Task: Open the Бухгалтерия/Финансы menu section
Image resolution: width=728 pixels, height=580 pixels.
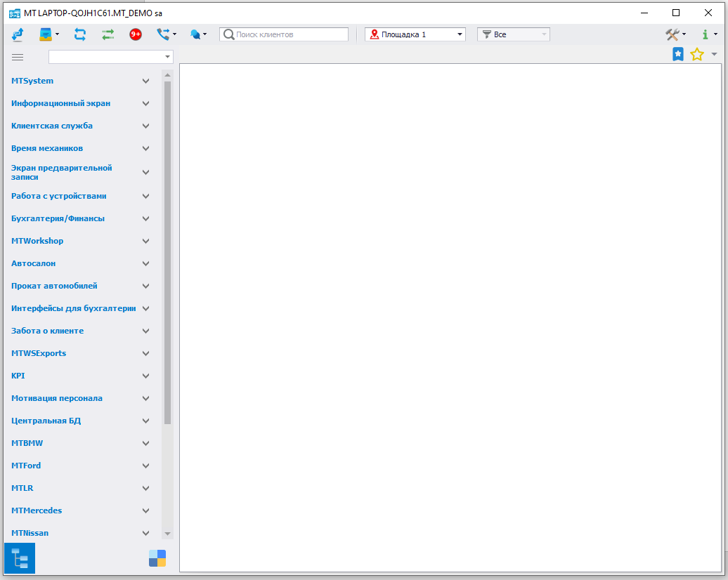Action: pyautogui.click(x=58, y=218)
